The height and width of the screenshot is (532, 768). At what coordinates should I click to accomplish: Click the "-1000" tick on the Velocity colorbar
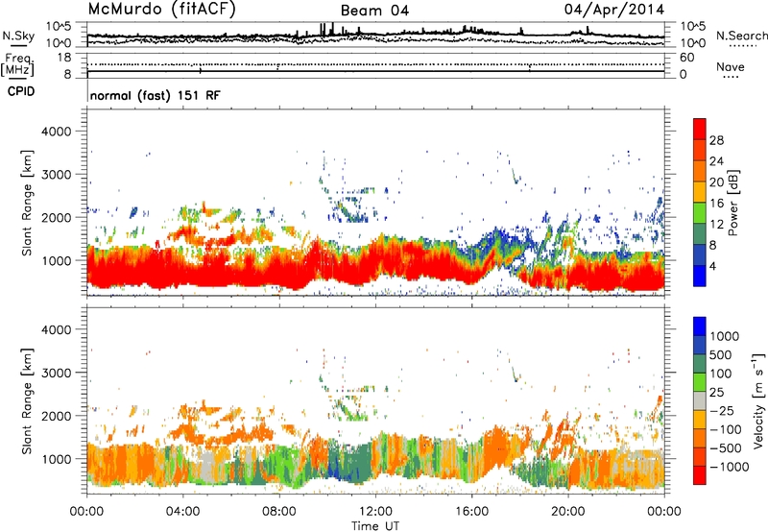coord(730,467)
